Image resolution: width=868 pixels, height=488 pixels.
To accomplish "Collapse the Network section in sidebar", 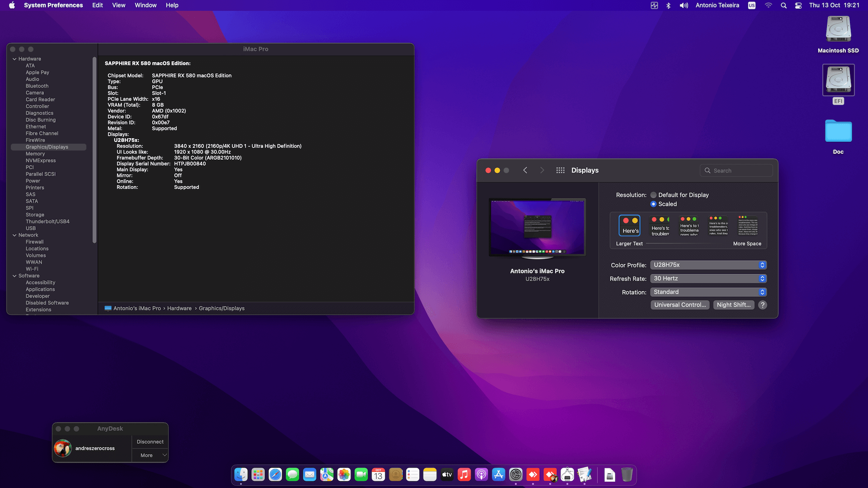I will [14, 235].
